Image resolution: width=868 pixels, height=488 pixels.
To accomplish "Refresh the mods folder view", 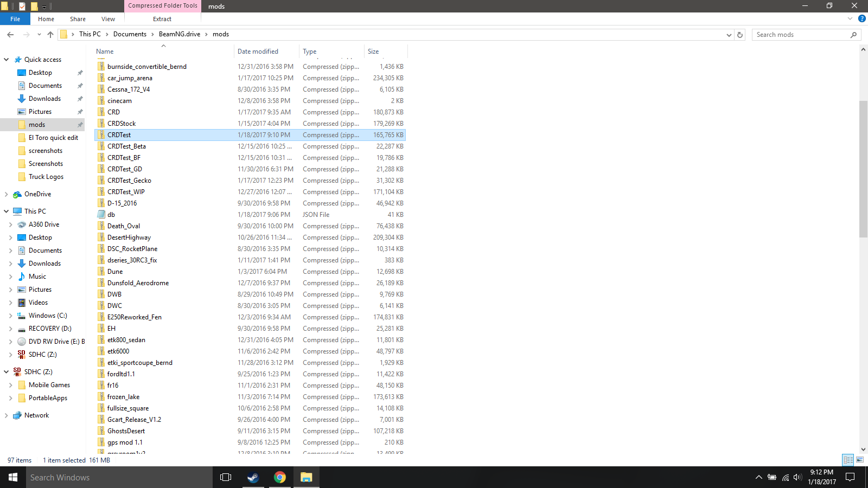I will click(739, 35).
